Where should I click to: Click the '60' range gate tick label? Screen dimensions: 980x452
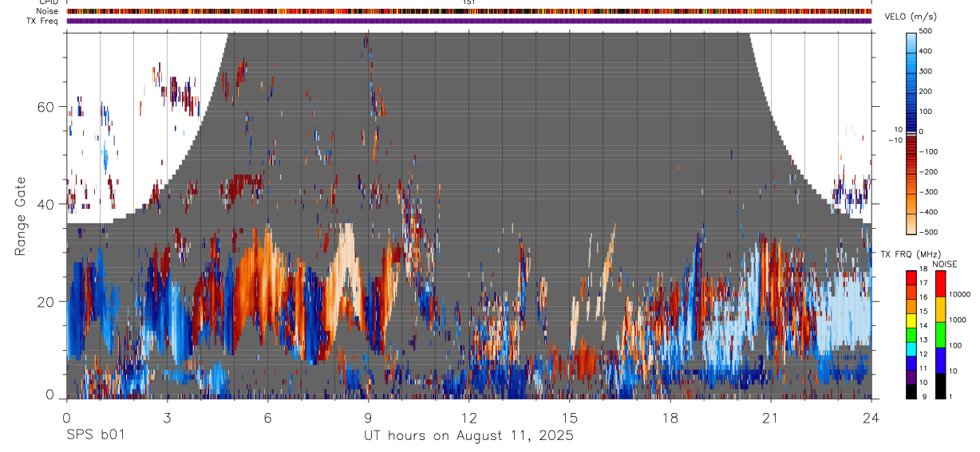click(46, 107)
